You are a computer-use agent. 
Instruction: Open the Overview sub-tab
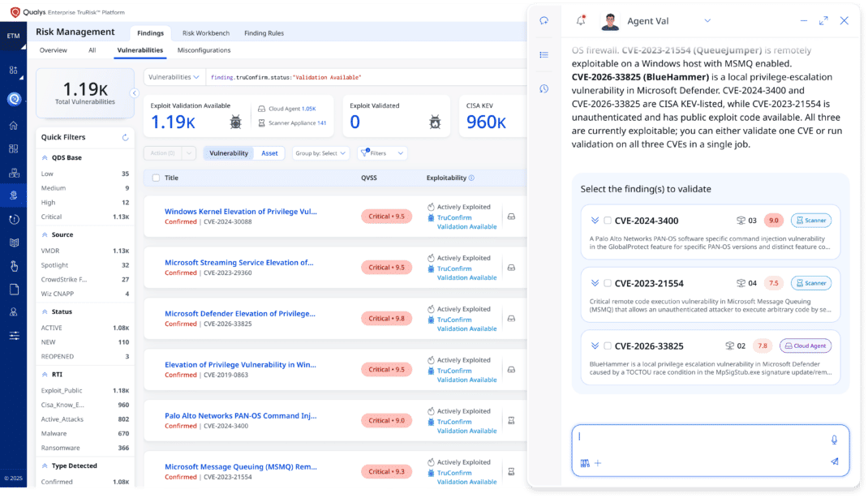coord(54,50)
